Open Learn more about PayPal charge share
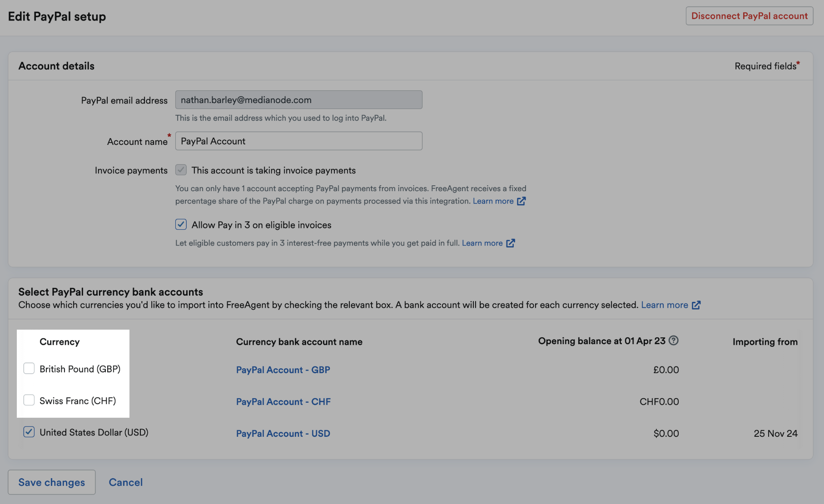 [493, 201]
